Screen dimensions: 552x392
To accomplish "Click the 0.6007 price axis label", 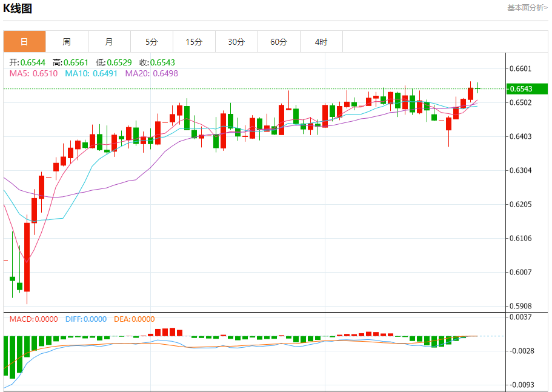I will pyautogui.click(x=520, y=272).
